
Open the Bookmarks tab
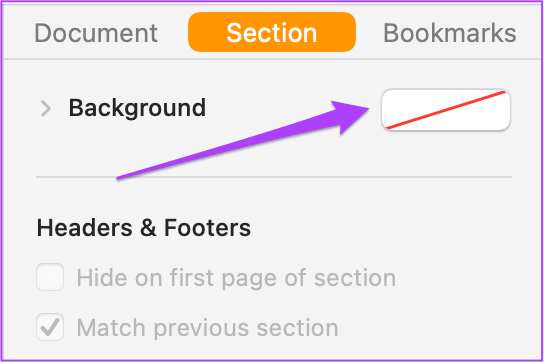click(450, 33)
